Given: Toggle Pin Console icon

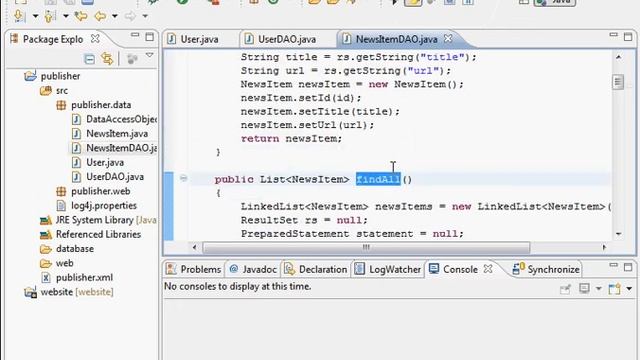Looking at the screenshot, I should [565, 289].
